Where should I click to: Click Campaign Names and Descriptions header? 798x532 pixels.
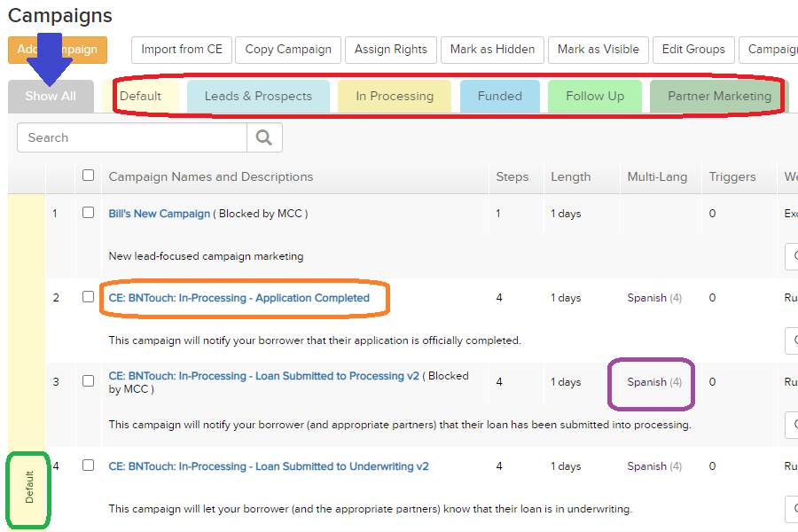tap(211, 176)
